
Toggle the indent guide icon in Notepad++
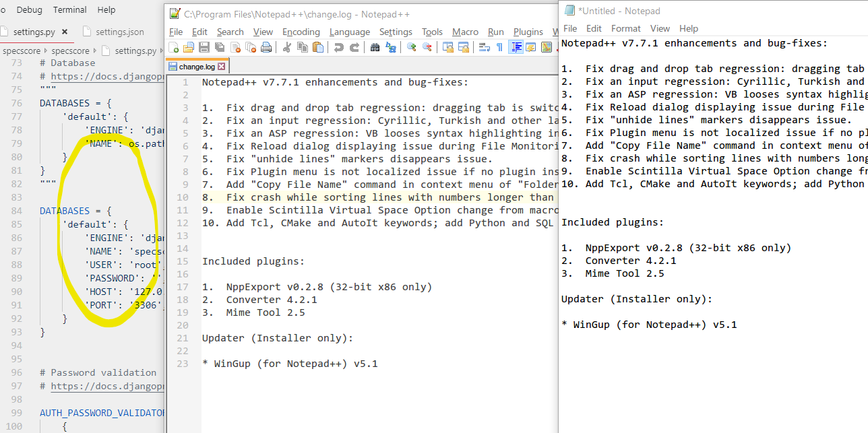tap(516, 47)
